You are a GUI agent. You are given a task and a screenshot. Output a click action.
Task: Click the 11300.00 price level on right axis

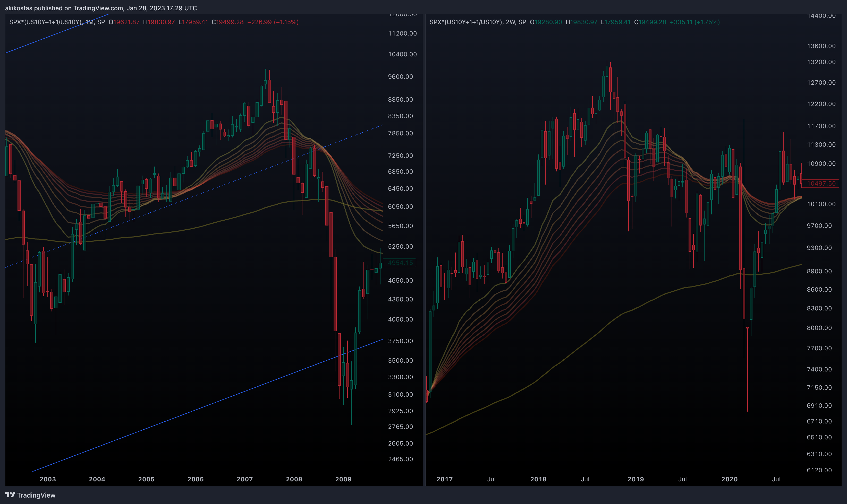point(821,145)
